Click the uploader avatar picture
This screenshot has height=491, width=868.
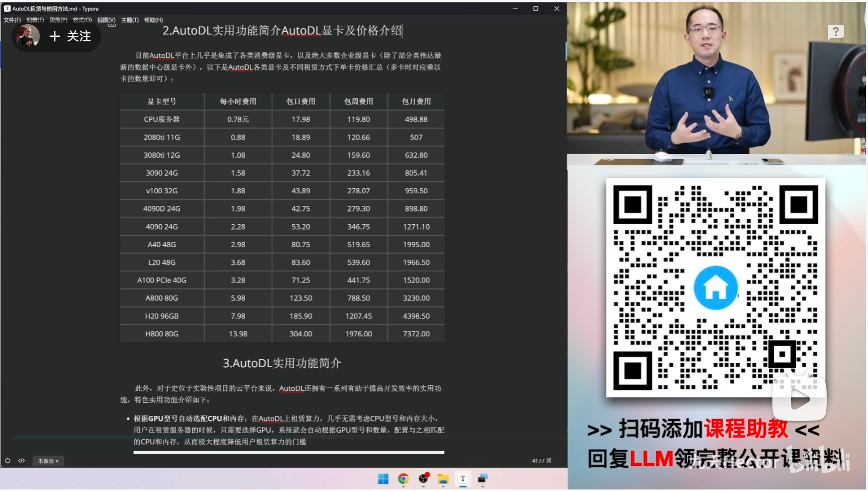(x=28, y=36)
